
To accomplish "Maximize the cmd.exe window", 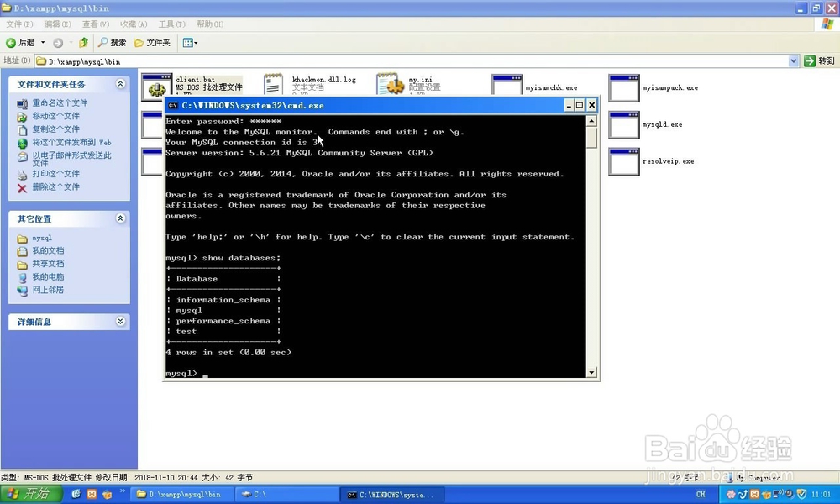I will tap(580, 105).
